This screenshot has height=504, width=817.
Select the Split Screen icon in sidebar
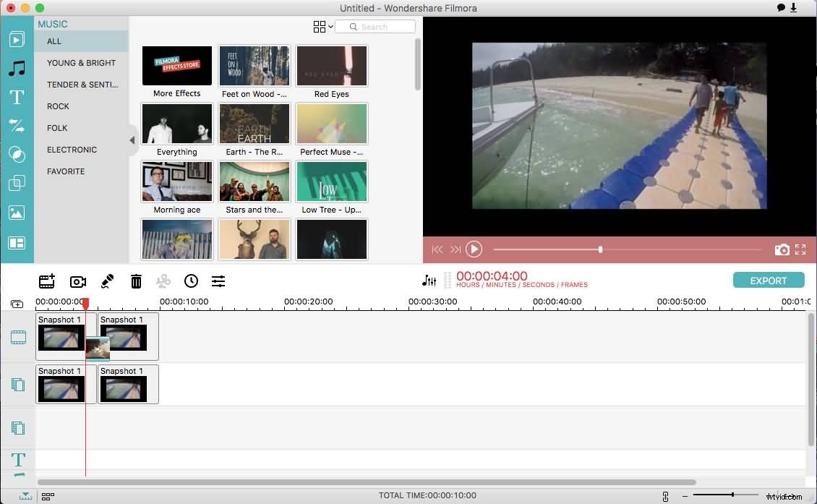pyautogui.click(x=16, y=241)
